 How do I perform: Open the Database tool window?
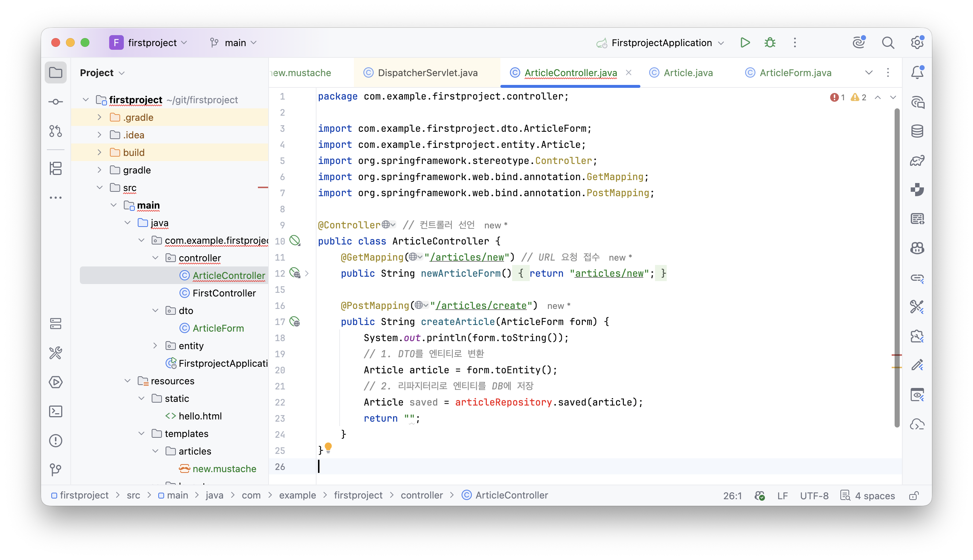click(x=917, y=131)
